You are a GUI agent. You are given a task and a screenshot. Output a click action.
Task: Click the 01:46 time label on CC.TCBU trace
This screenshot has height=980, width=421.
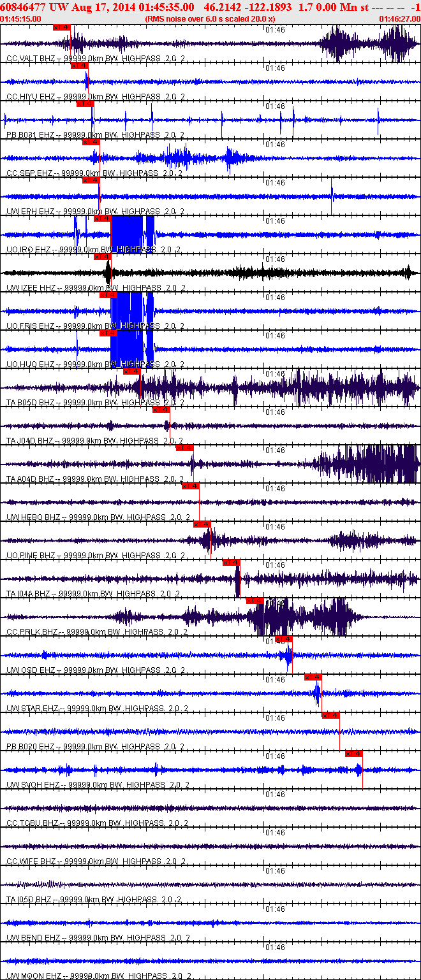275,795
